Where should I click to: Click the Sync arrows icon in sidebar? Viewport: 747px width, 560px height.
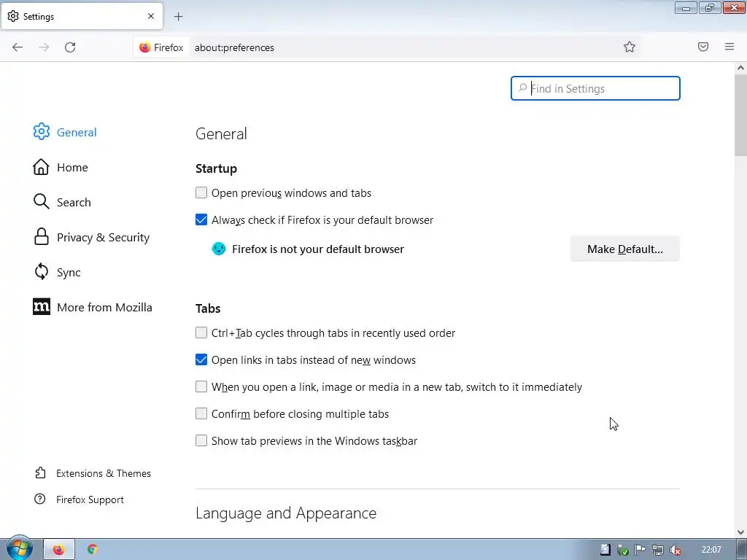coord(42,272)
